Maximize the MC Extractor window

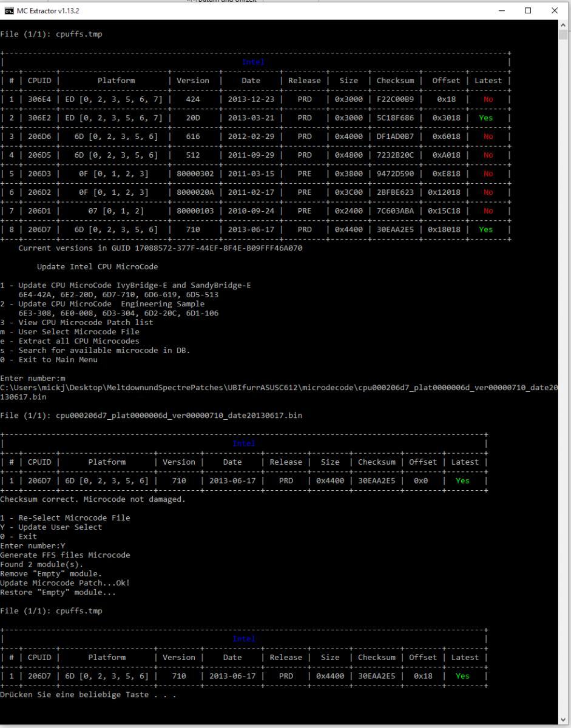(528, 10)
